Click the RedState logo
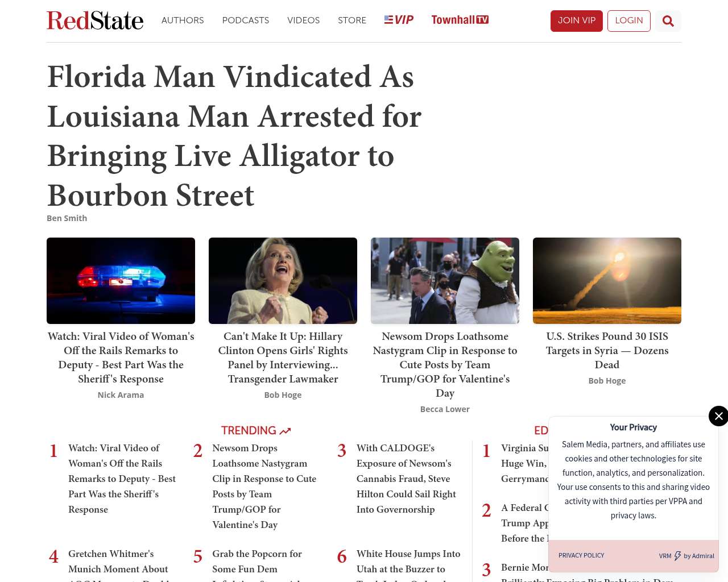 pyautogui.click(x=95, y=20)
